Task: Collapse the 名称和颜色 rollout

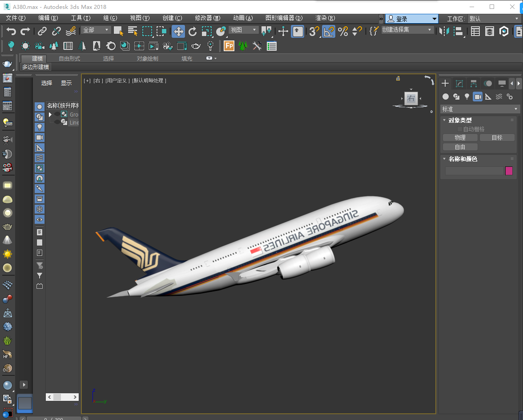Action: coord(444,159)
